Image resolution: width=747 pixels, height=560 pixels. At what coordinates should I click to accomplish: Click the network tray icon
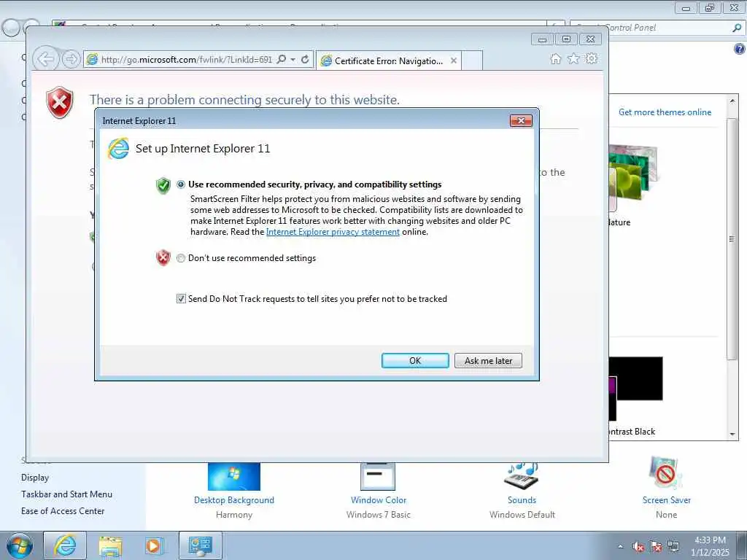click(x=673, y=547)
